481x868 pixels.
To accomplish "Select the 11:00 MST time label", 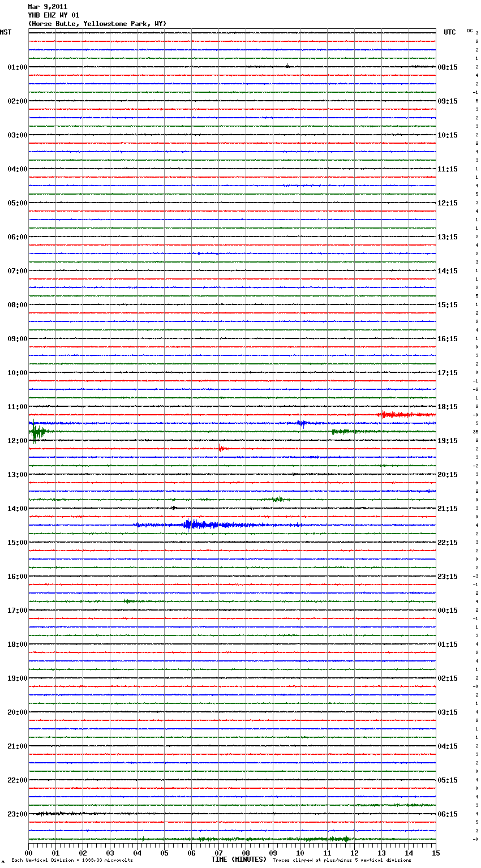I will point(18,407).
